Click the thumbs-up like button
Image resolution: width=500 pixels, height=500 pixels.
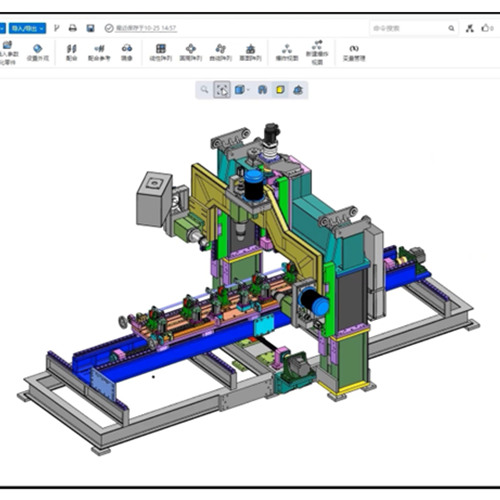click(x=487, y=28)
